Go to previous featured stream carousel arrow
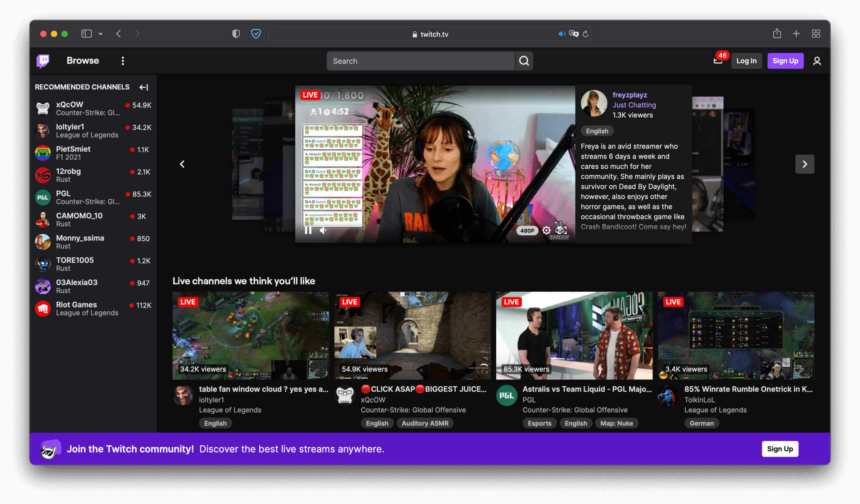The height and width of the screenshot is (504, 860). (x=182, y=164)
